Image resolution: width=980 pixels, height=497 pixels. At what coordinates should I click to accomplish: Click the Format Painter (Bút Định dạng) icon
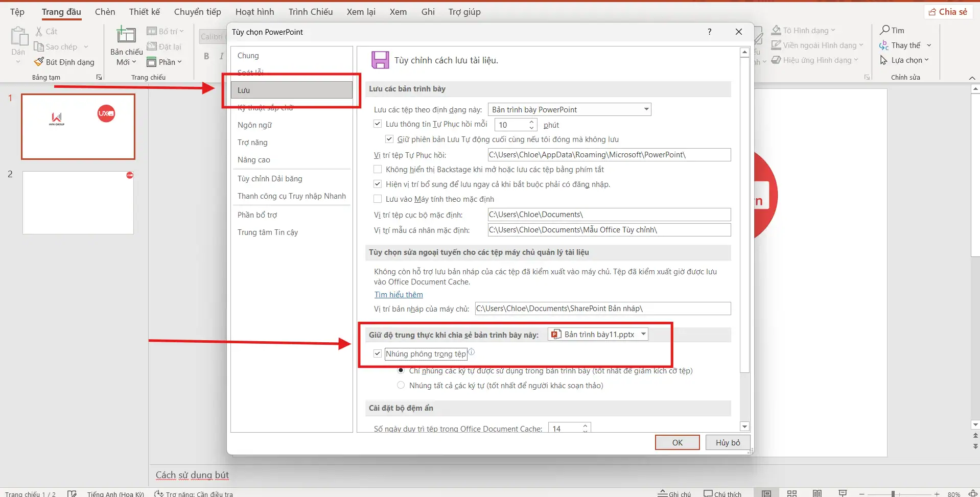point(39,62)
